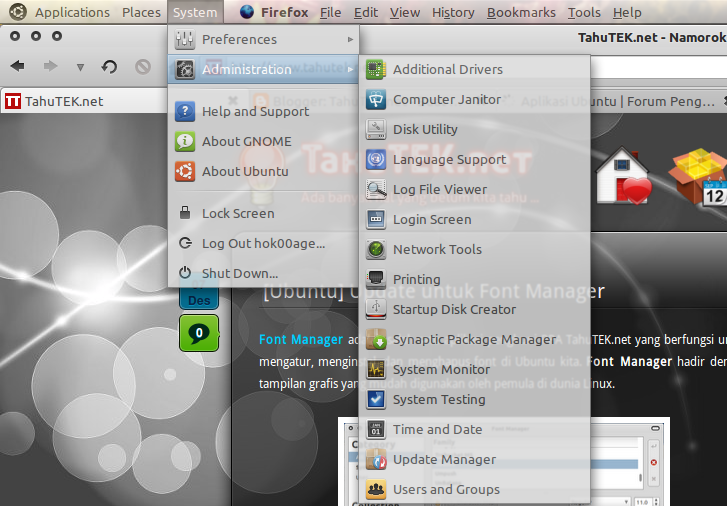This screenshot has width=727, height=506.
Task: Launch System Monitor
Action: click(x=441, y=370)
